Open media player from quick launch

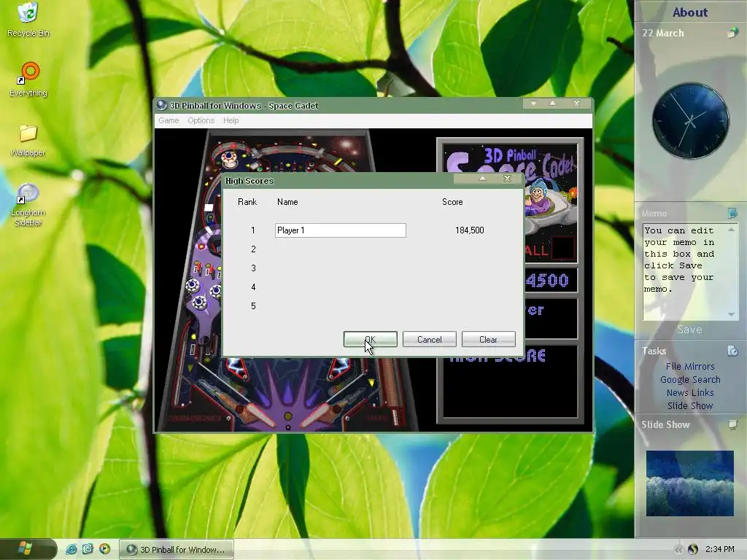104,549
